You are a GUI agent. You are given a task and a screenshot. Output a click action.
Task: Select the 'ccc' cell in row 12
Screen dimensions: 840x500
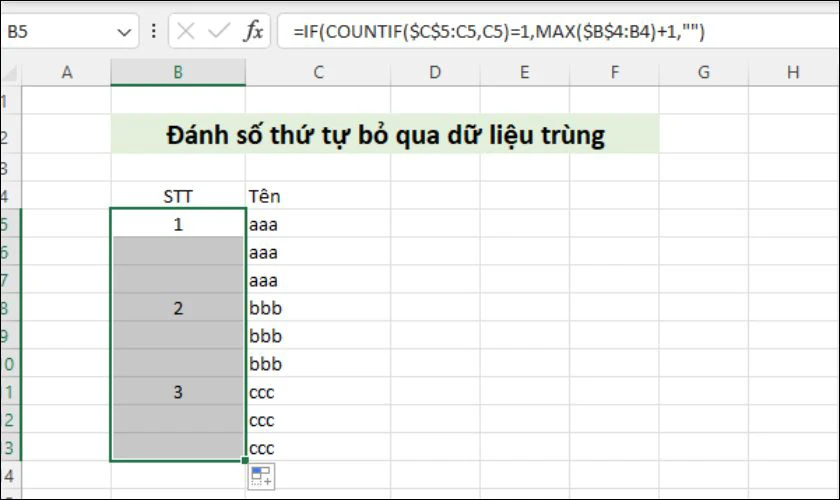318,420
